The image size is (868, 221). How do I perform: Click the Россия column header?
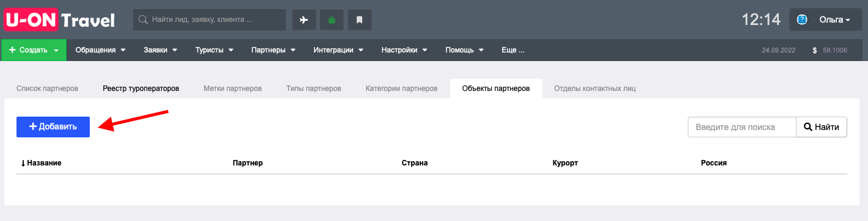(714, 163)
